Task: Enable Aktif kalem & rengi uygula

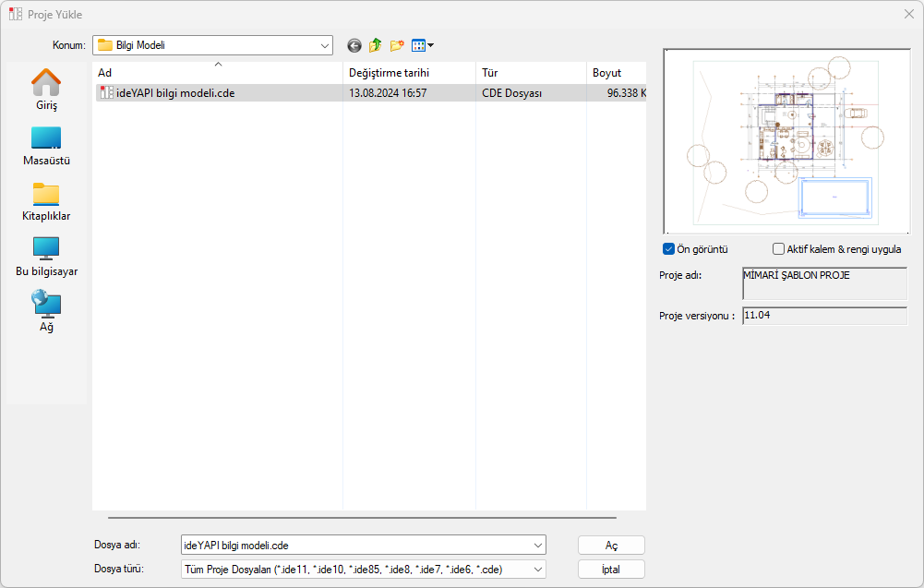Action: click(778, 249)
